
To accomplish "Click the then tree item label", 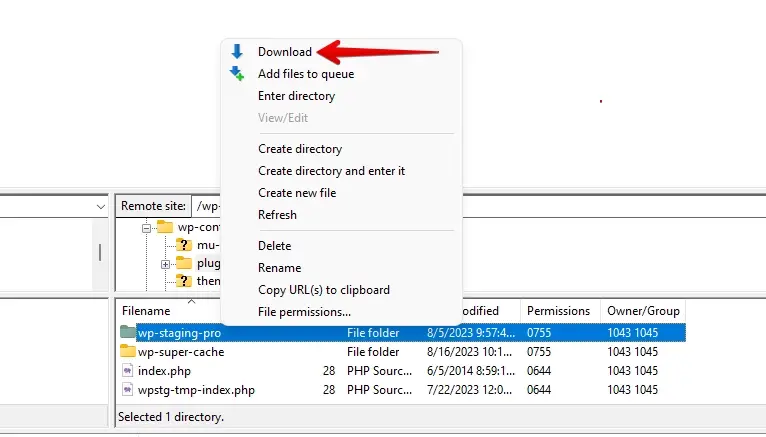I will (x=208, y=281).
